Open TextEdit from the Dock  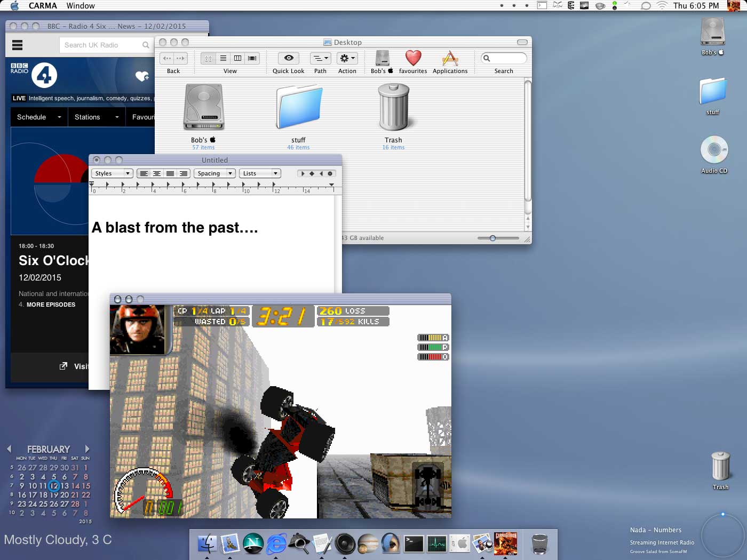322,543
